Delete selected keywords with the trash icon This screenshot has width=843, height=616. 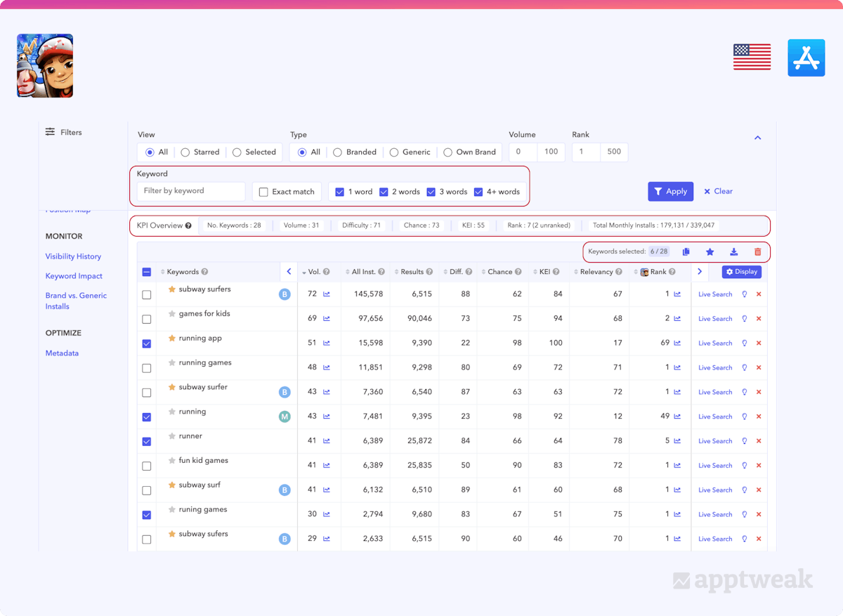coord(757,251)
